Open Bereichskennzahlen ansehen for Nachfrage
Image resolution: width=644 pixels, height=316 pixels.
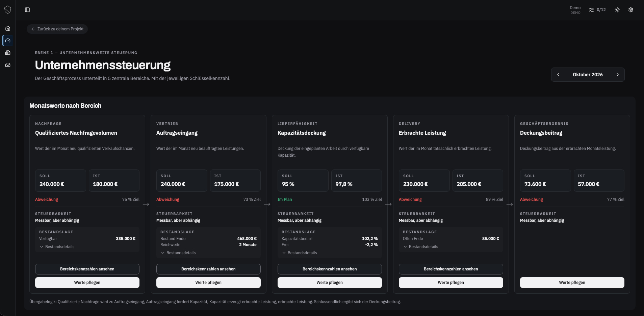(87, 269)
